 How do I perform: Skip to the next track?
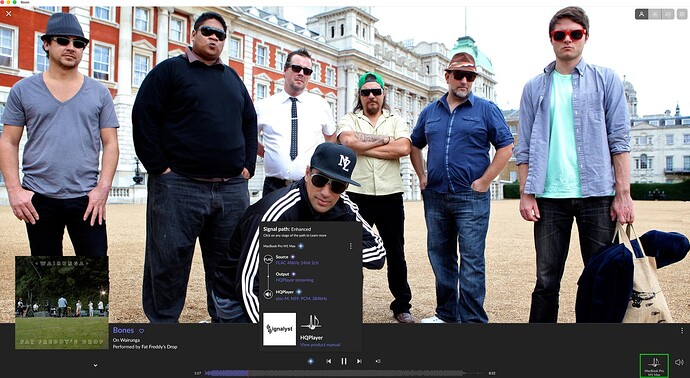359,361
